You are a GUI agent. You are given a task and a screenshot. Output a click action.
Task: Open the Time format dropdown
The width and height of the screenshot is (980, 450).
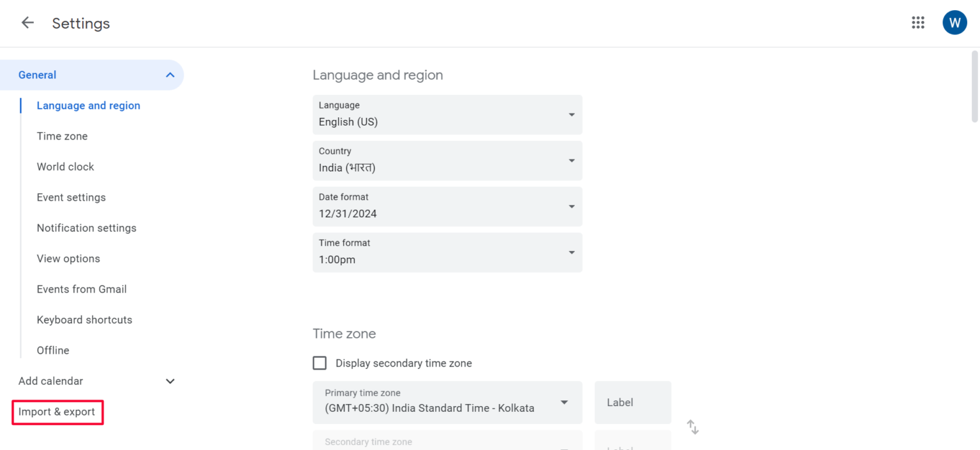(x=447, y=252)
